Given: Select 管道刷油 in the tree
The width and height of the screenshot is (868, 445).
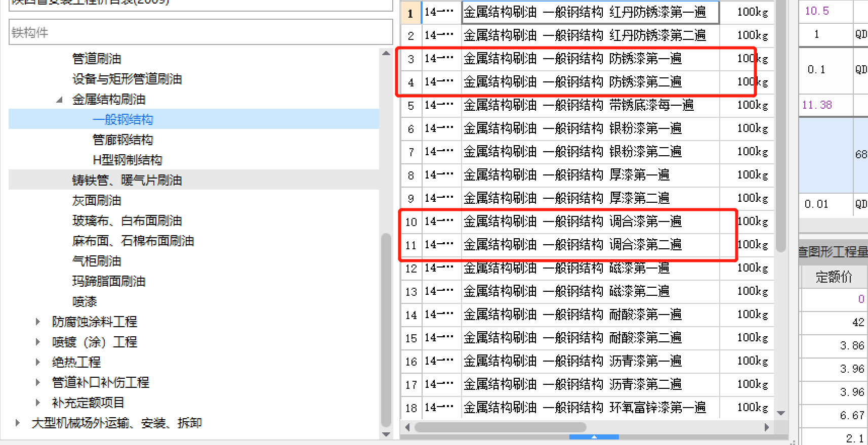Looking at the screenshot, I should (97, 59).
